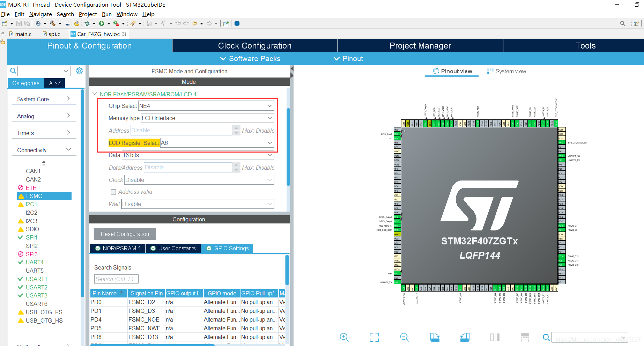Open the Chip Select dropdown
644x346 pixels.
pos(206,106)
